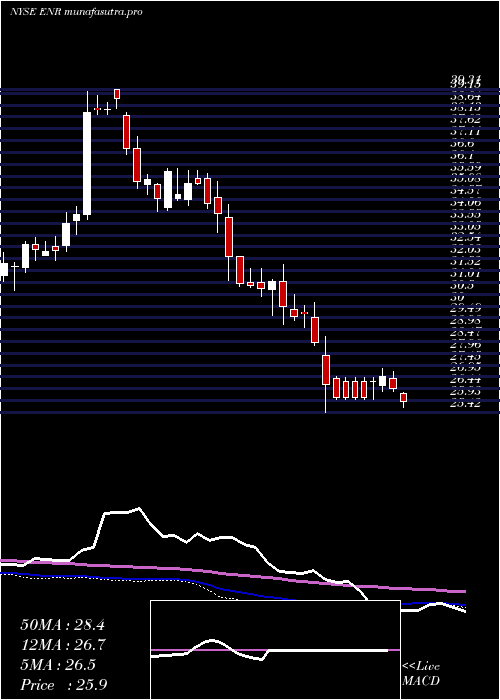
Task: Click the topmost red candlestick near 39.15
Action: [x=117, y=94]
